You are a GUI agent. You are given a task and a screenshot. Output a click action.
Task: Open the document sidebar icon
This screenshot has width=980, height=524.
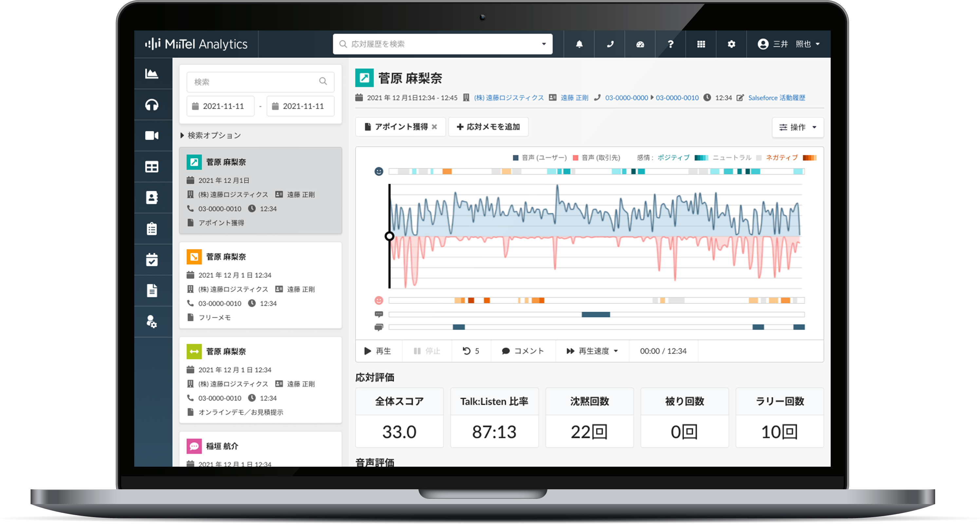pos(152,291)
